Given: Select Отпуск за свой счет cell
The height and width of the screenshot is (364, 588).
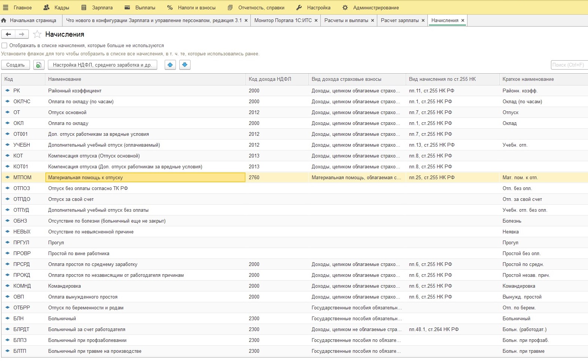Looking at the screenshot, I should pos(145,199).
